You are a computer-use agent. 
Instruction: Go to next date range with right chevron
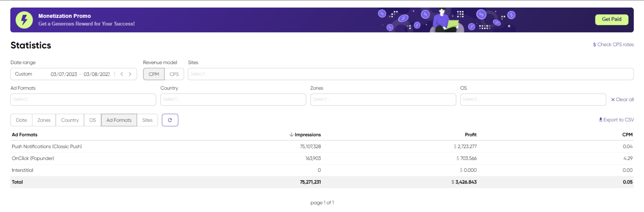tap(130, 74)
